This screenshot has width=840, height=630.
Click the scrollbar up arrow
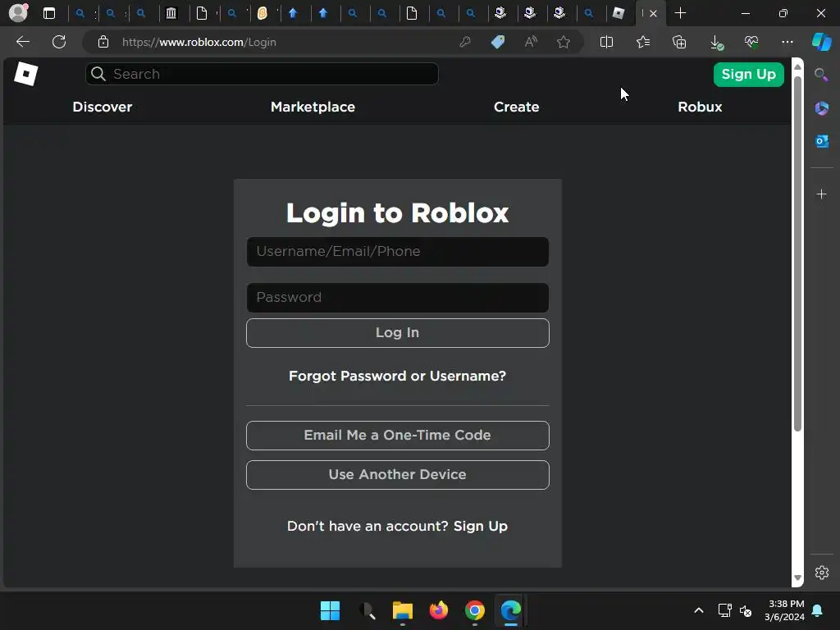(x=797, y=66)
